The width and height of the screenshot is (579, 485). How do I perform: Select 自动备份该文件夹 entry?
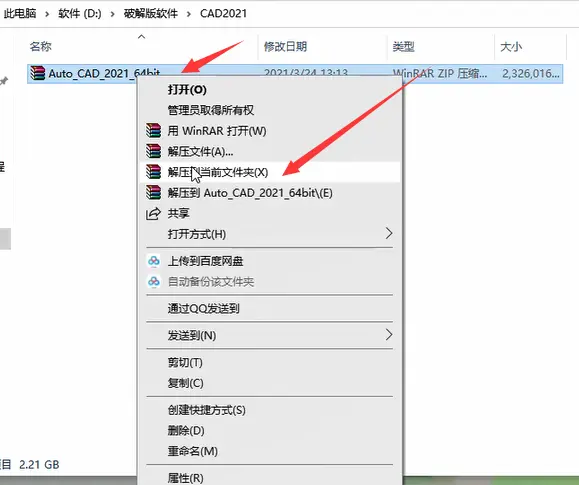[270, 282]
